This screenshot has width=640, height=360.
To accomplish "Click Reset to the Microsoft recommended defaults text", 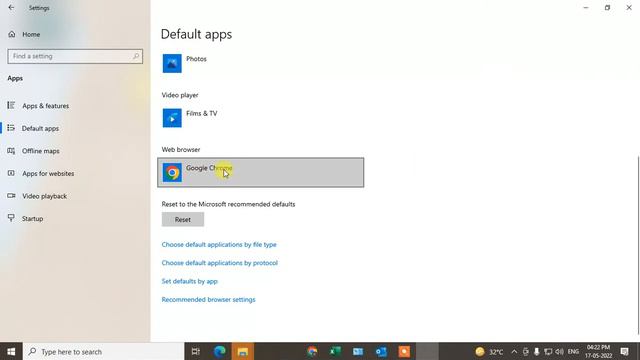I will coord(228,204).
